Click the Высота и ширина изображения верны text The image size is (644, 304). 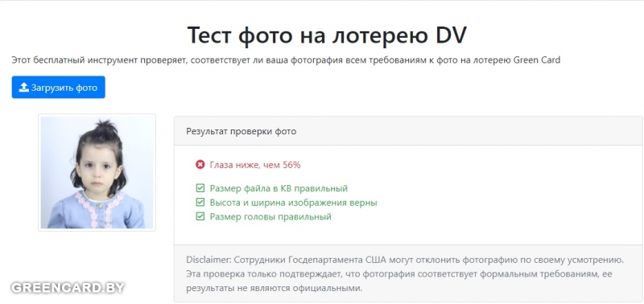click(293, 202)
